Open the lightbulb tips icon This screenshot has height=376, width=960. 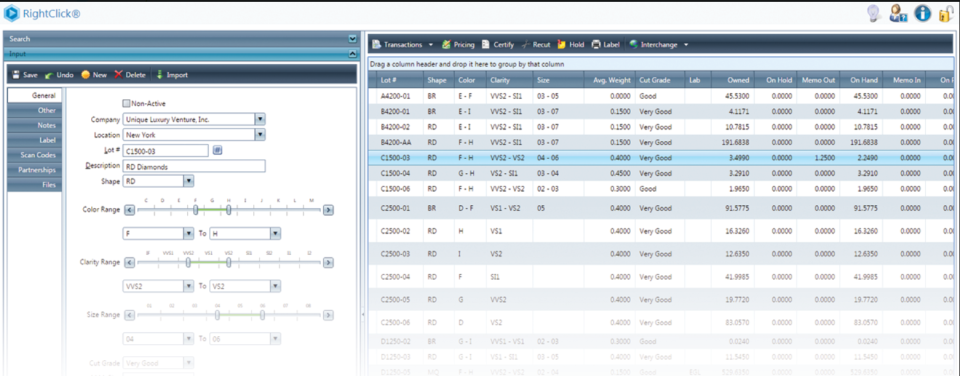874,13
